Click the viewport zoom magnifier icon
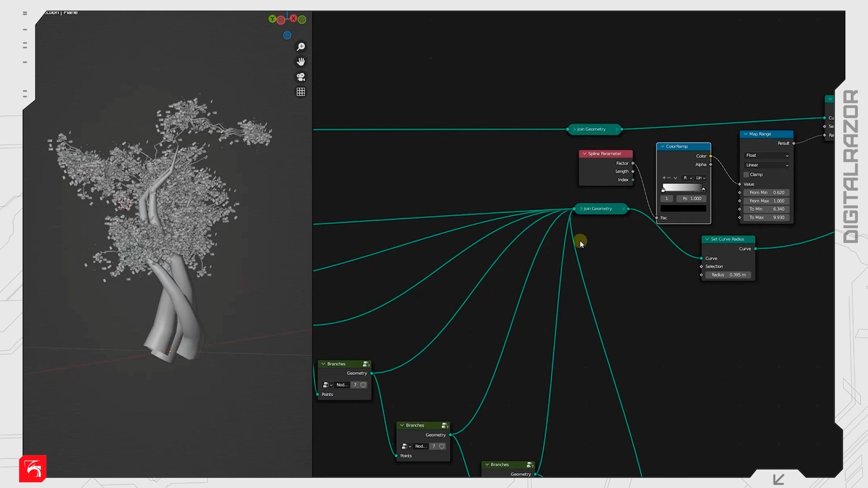The width and height of the screenshot is (868, 488). pyautogui.click(x=301, y=47)
